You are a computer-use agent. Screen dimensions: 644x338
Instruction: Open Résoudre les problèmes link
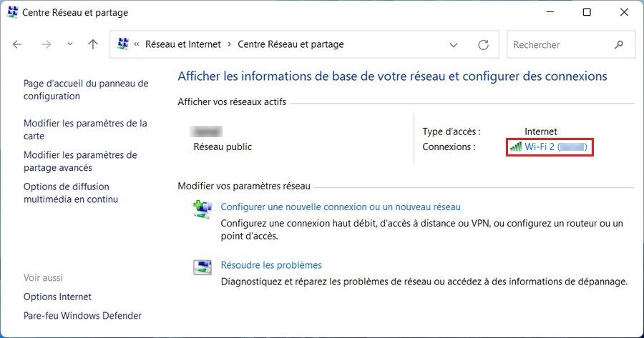point(271,265)
